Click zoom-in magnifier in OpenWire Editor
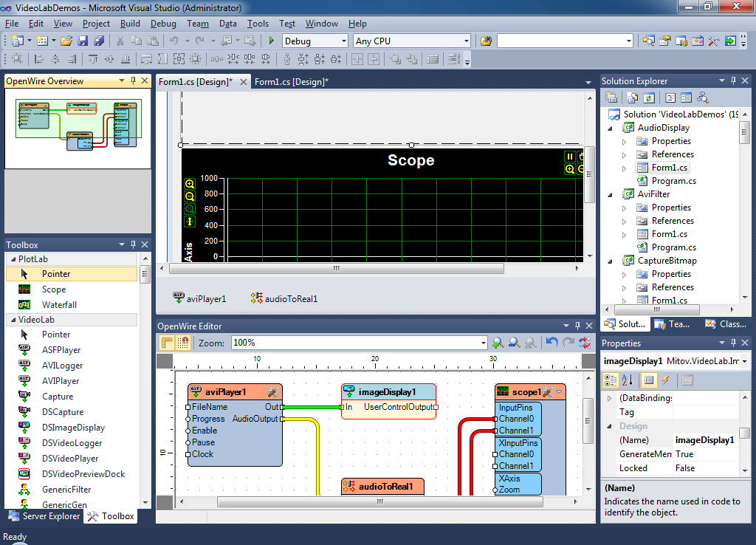Image resolution: width=756 pixels, height=545 pixels. [498, 343]
